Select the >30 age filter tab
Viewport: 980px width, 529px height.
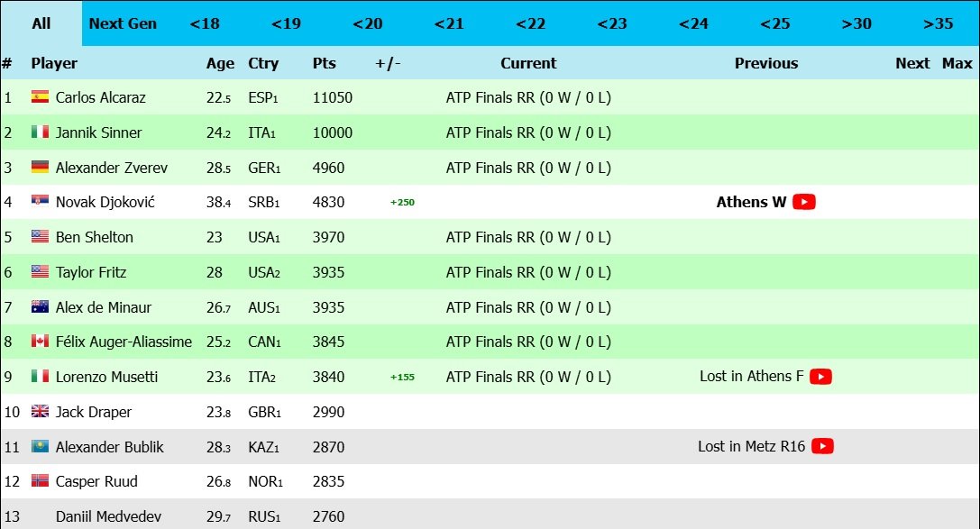[x=856, y=23]
